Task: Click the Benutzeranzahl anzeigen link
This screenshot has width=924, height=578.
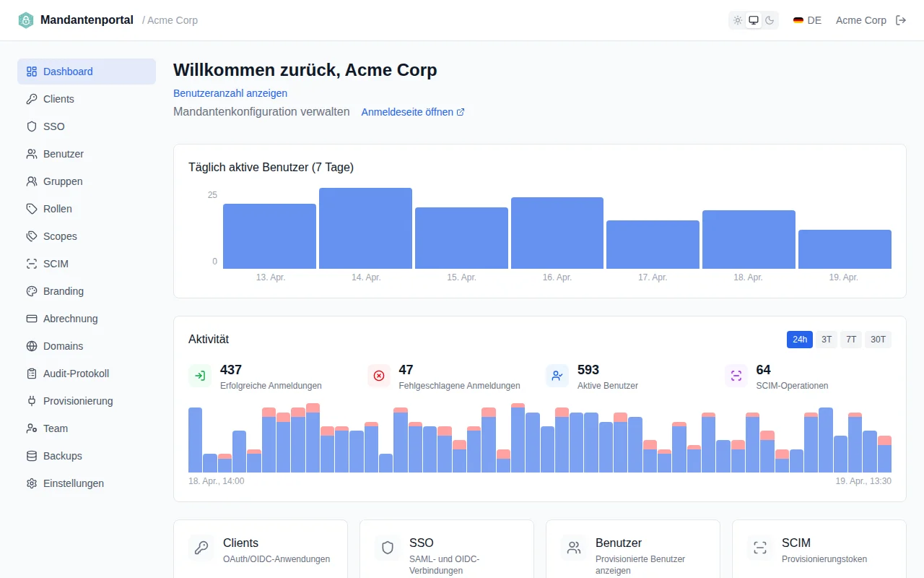Action: 230,93
